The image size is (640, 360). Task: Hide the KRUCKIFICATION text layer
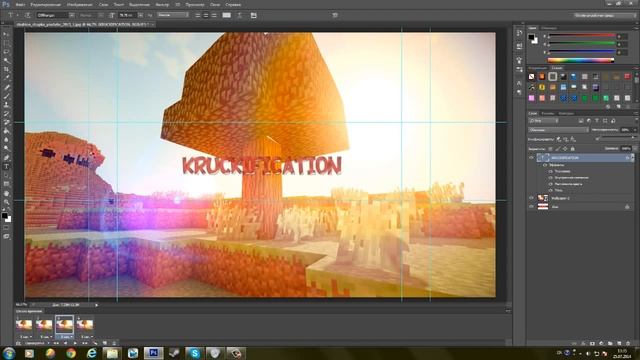(x=531, y=158)
